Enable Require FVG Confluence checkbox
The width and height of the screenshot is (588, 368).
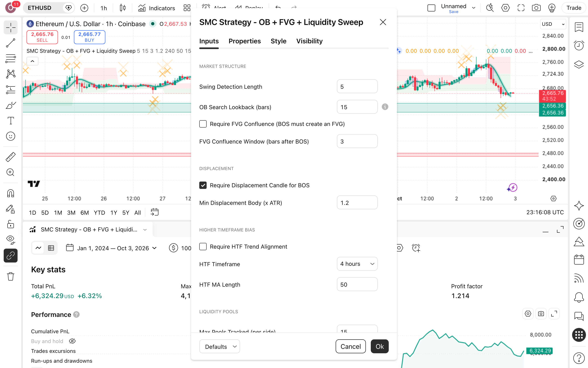203,124
